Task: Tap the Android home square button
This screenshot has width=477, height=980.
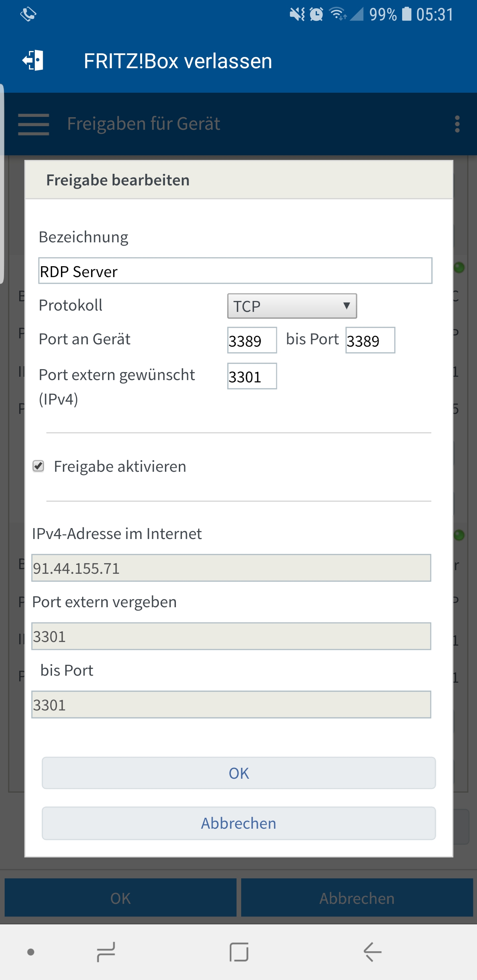Action: coord(239,952)
